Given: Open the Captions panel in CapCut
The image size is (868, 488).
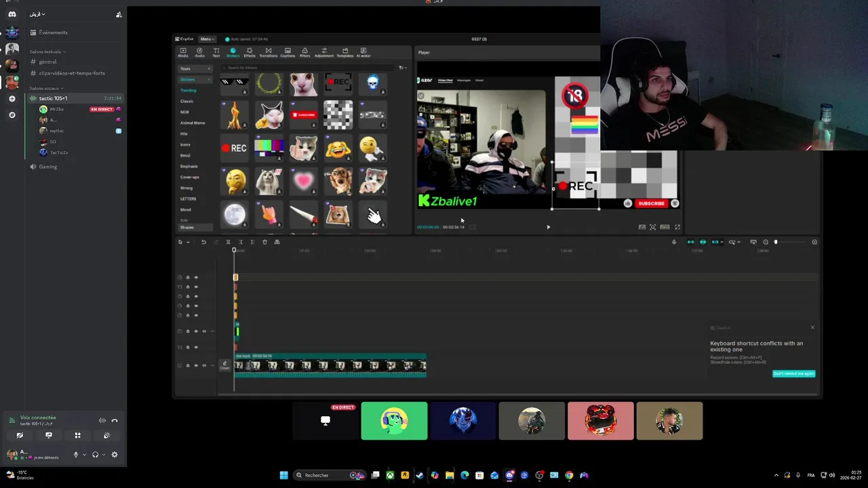Looking at the screenshot, I should [288, 52].
